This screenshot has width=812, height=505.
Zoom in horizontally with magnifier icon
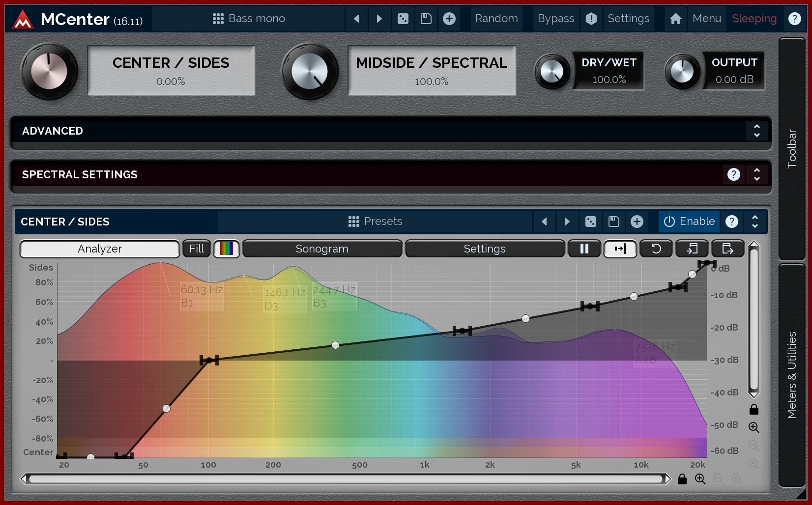point(700,479)
